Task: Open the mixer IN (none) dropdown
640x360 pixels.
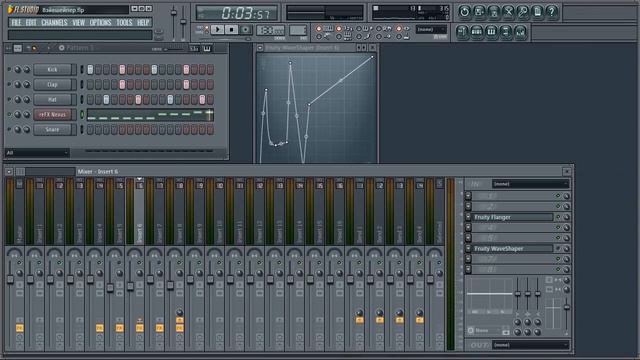Action: click(x=530, y=184)
